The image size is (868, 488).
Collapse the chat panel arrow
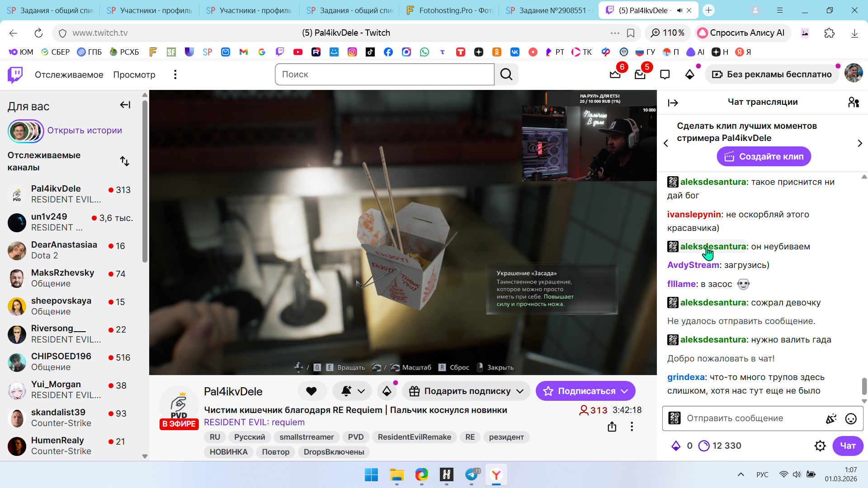coord(673,103)
